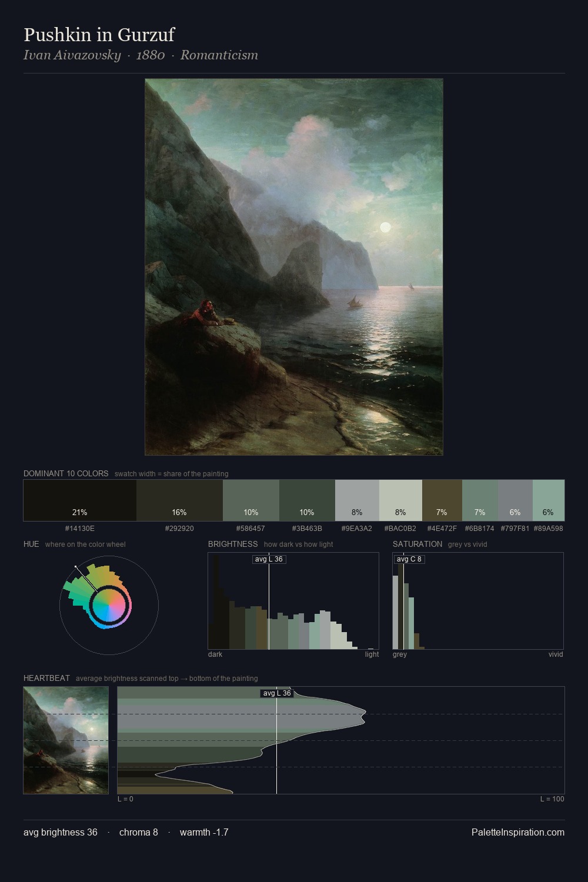The height and width of the screenshot is (882, 588).
Task: Click 'how dark vs how light' caption
Action: pyautogui.click(x=299, y=544)
